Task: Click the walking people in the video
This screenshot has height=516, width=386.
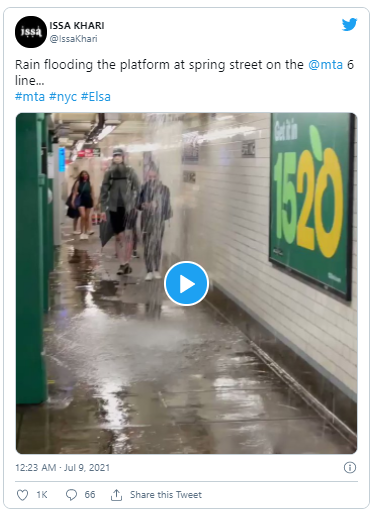Action: point(120,213)
